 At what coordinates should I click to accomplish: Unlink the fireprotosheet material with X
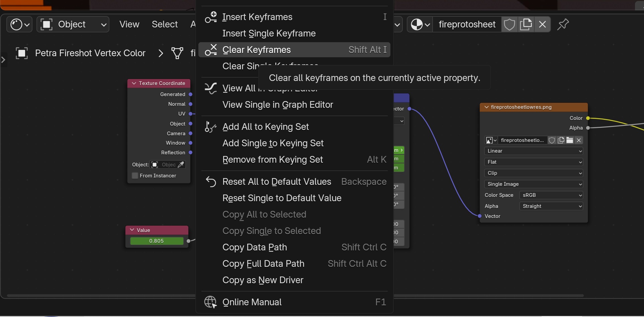542,24
